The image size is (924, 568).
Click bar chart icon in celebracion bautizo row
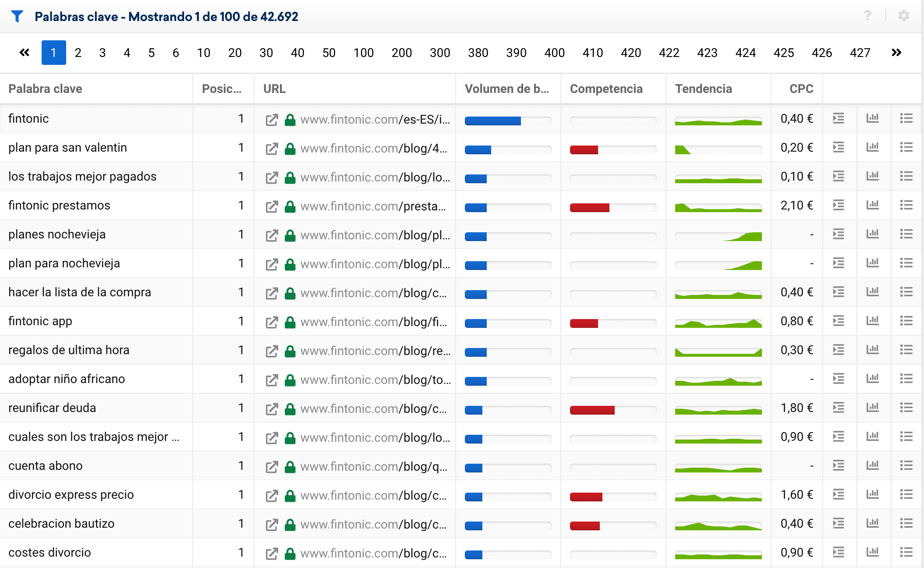tap(872, 523)
